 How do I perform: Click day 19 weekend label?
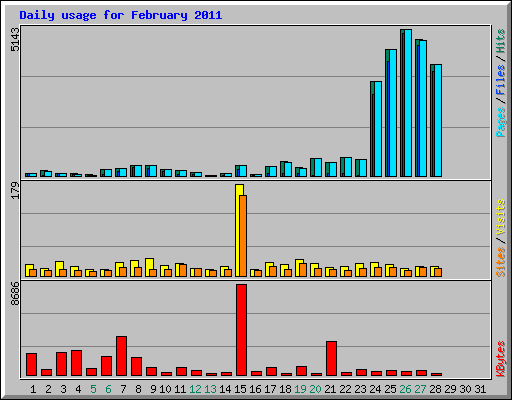300,389
